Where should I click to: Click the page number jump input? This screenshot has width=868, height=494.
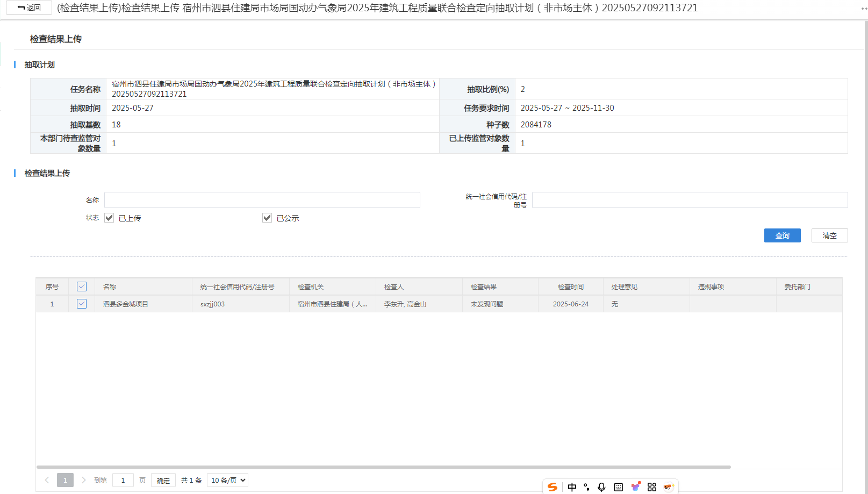pyautogui.click(x=123, y=480)
